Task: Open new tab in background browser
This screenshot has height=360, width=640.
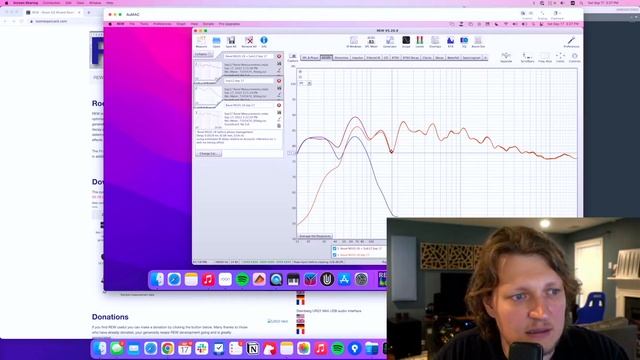Action: pos(89,12)
